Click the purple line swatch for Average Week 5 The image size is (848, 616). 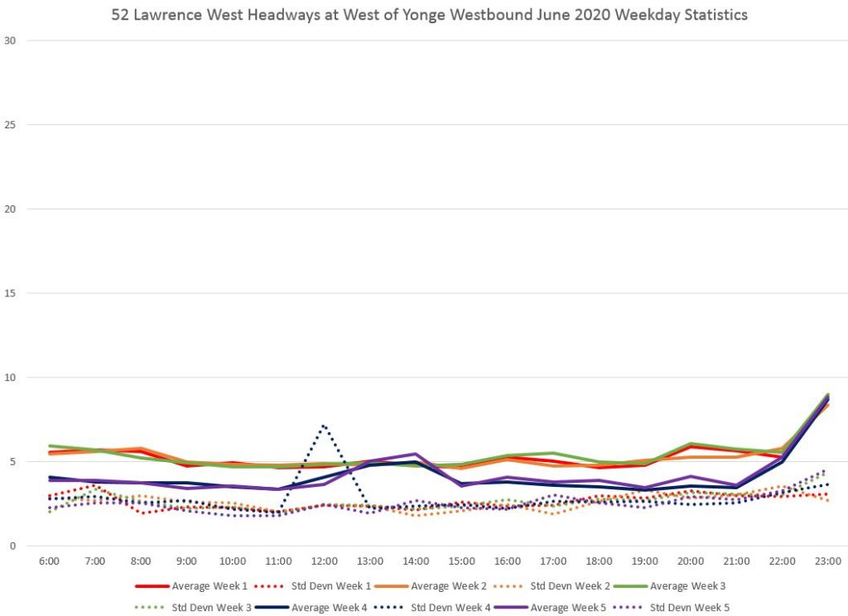(510, 607)
